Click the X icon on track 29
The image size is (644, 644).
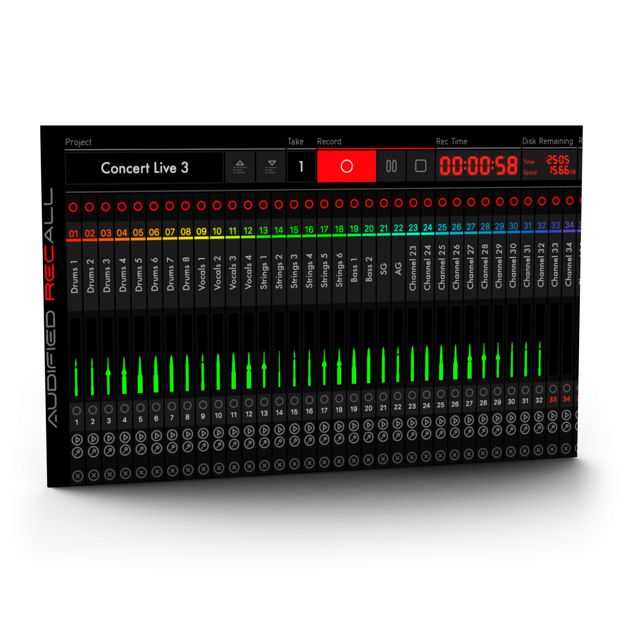tap(497, 453)
